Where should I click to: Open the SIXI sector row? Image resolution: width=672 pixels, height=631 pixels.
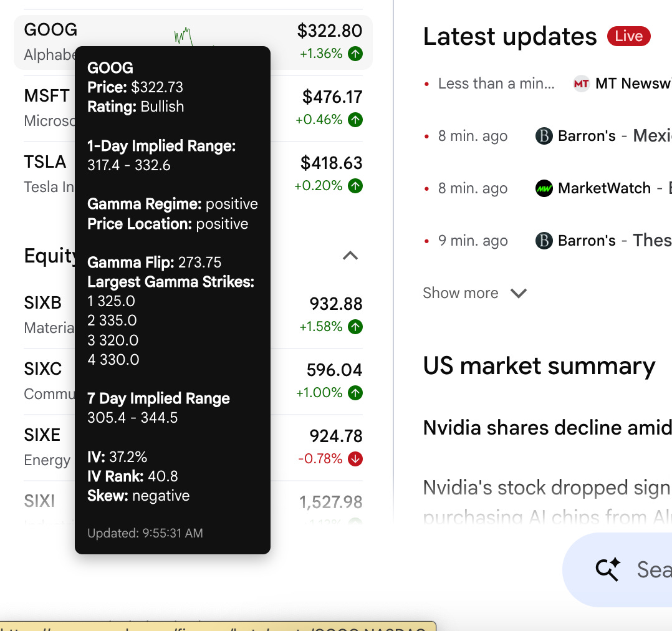click(x=193, y=503)
